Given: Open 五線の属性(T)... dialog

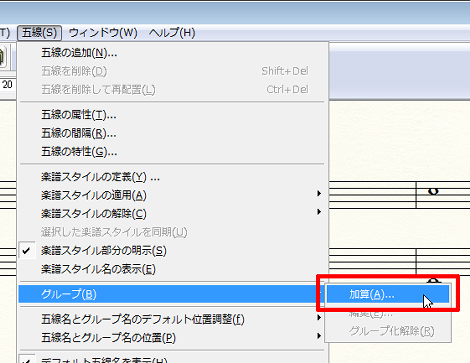Looking at the screenshot, I should click(x=173, y=115).
